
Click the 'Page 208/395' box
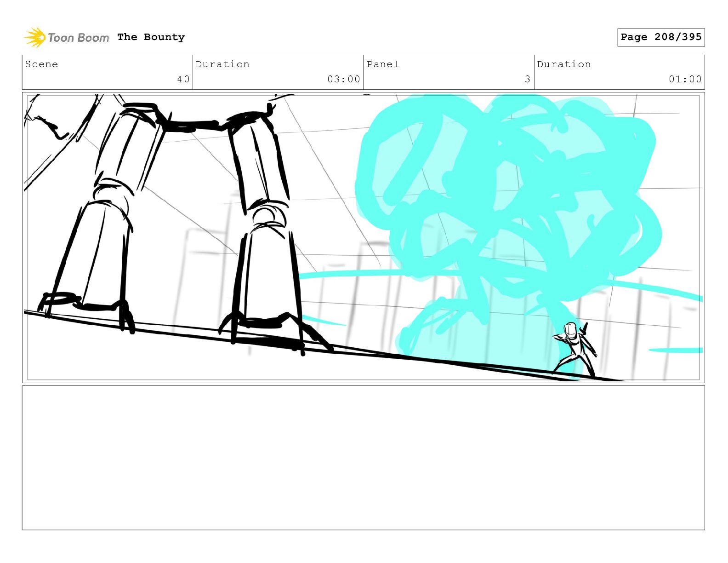pos(661,37)
